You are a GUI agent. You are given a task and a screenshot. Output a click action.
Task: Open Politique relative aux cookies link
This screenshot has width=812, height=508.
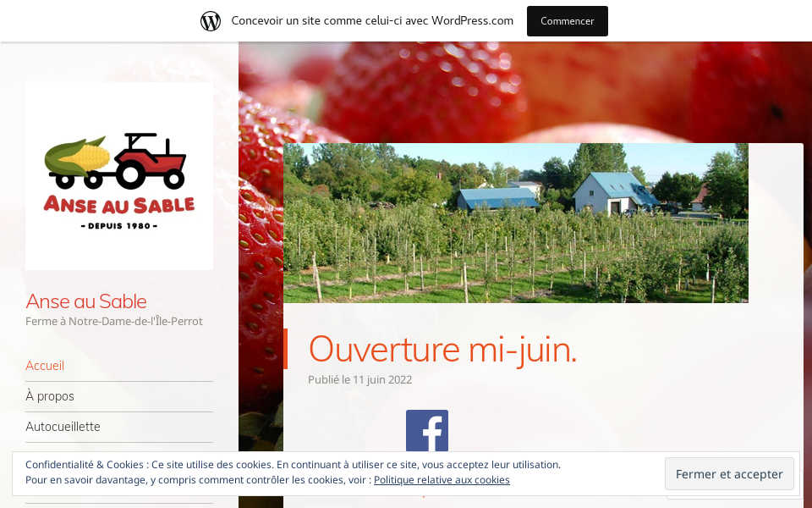(442, 480)
